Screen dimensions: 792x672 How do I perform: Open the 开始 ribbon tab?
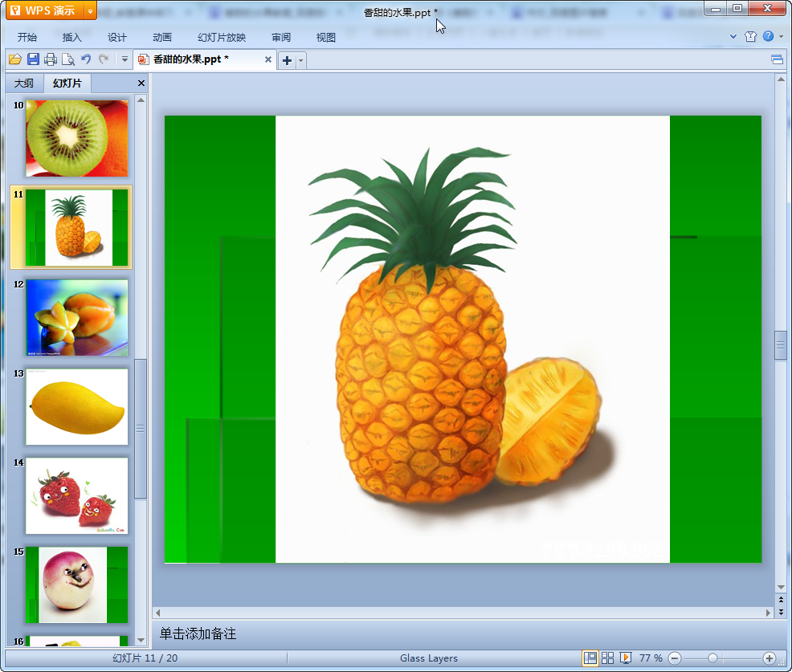click(x=27, y=38)
